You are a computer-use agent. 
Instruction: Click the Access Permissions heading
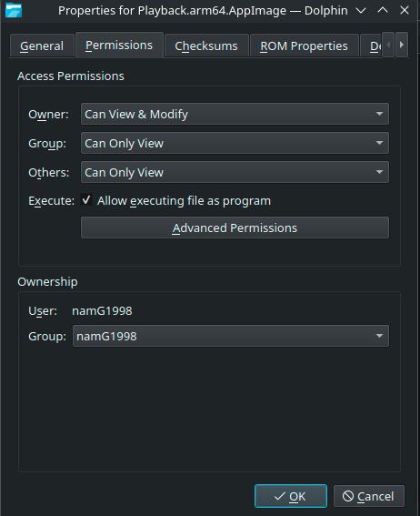click(71, 76)
